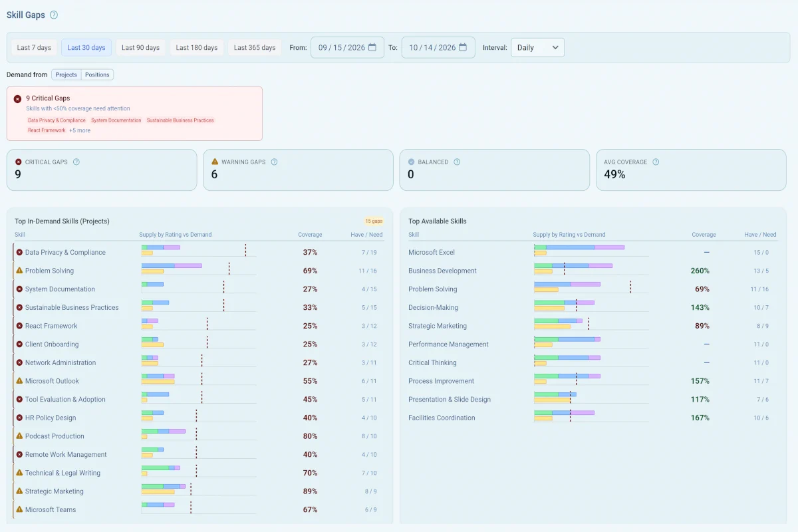The height and width of the screenshot is (532, 798).
Task: Click the help icon beside Skill Gaps title
Action: [54, 15]
